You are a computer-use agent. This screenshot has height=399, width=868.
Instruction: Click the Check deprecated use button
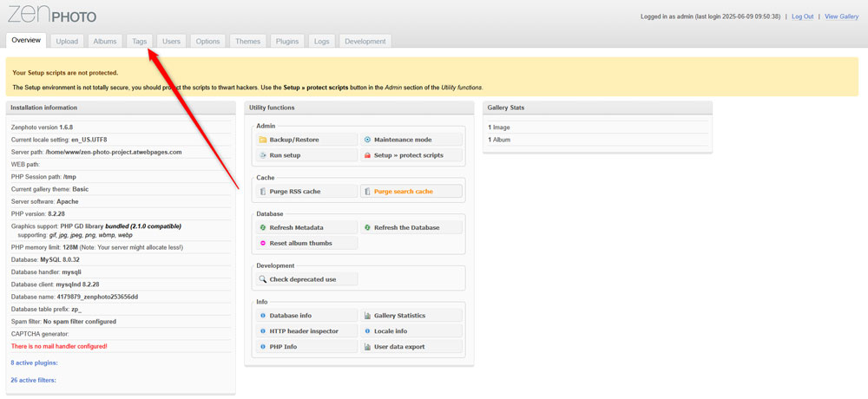pos(306,279)
